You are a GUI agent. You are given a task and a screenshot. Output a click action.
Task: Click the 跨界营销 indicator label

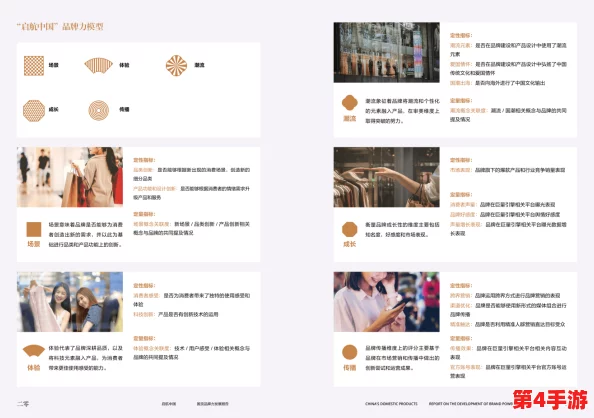coord(461,295)
